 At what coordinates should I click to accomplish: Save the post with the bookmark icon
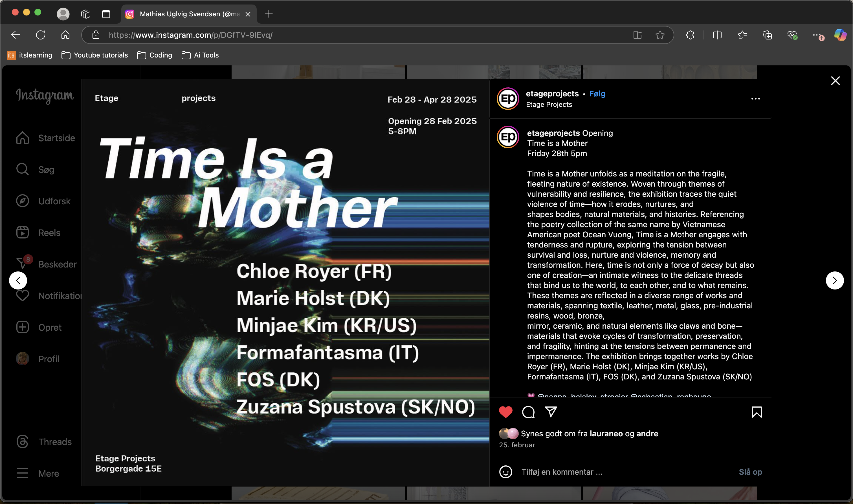(757, 412)
